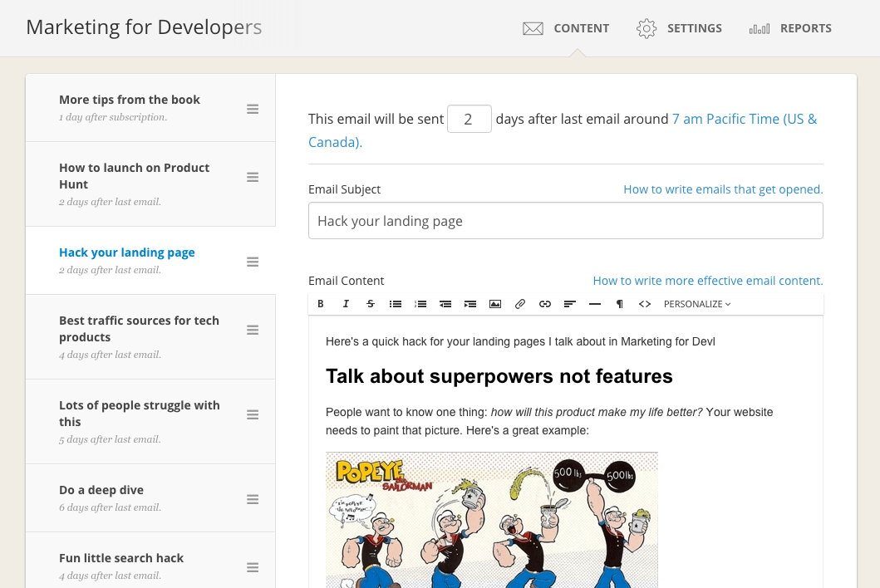
Task: Open the text alignment options
Action: point(570,304)
